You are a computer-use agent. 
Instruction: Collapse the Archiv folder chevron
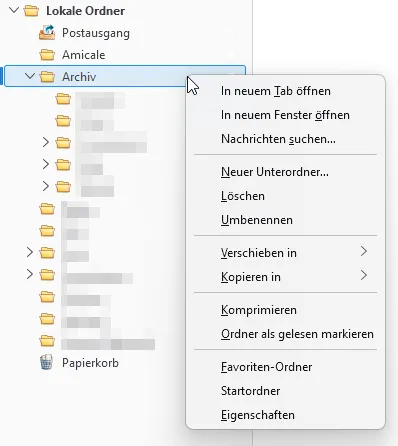click(30, 76)
